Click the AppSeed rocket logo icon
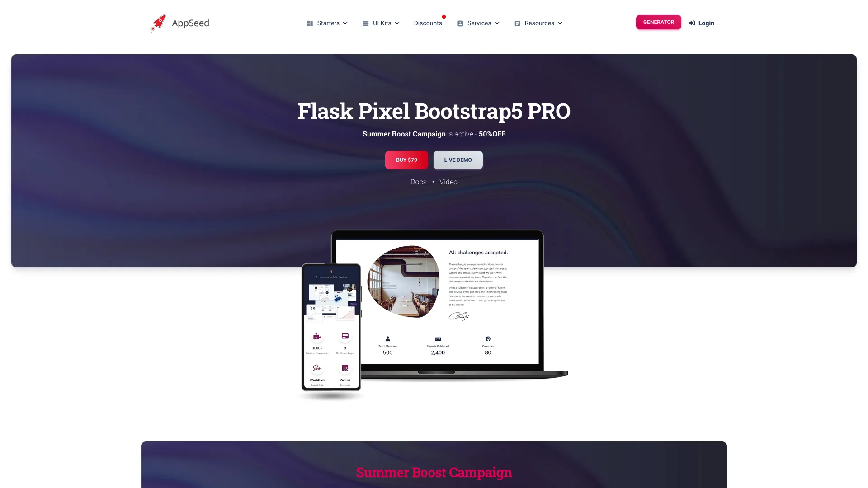 pos(157,23)
